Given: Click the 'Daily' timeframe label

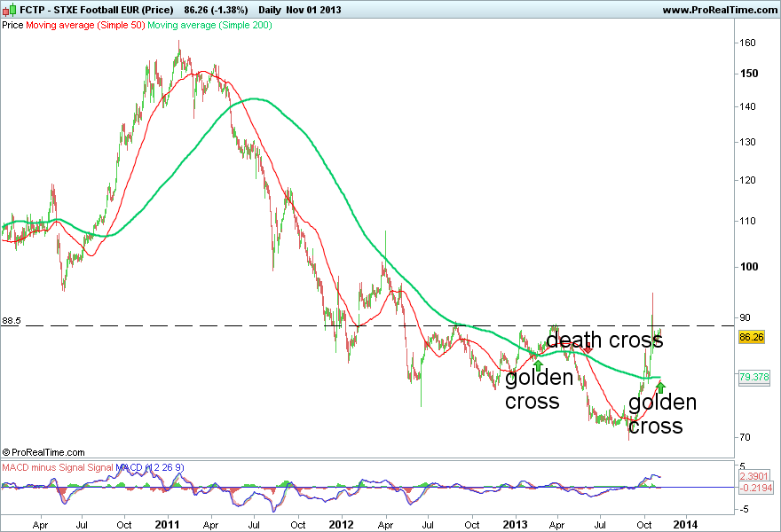Looking at the screenshot, I should click(270, 10).
